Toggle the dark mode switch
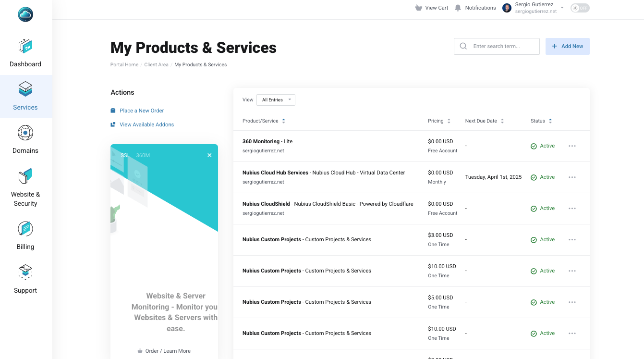Screen dimensions: 644x359 coord(580,8)
